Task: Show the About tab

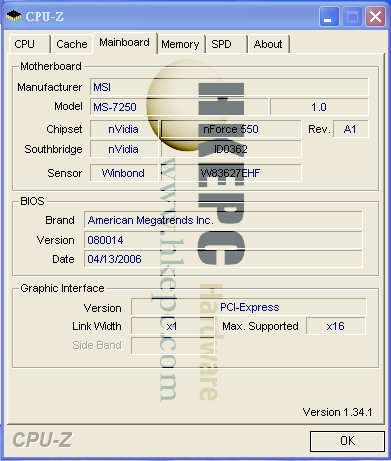Action: coord(268,44)
